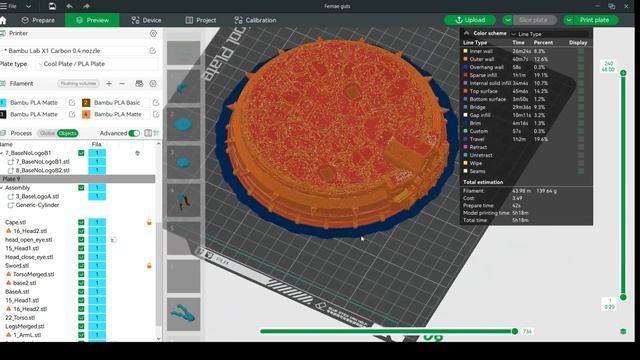Go to the Home screen icon
Viewport: 640px width, 360px height.
[3, 20]
